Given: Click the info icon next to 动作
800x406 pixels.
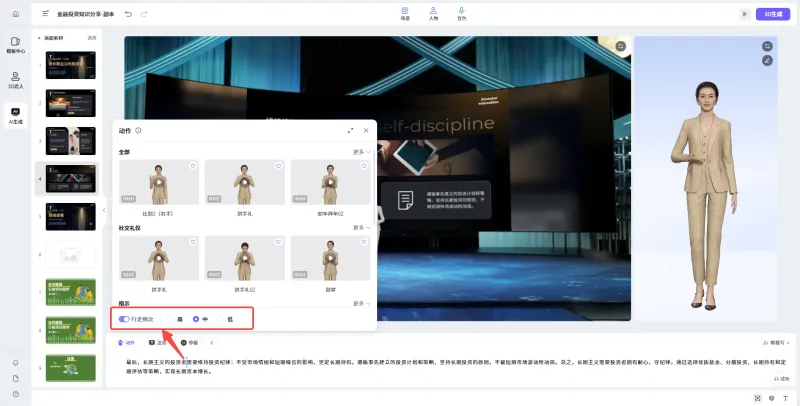Looking at the screenshot, I should pos(138,131).
